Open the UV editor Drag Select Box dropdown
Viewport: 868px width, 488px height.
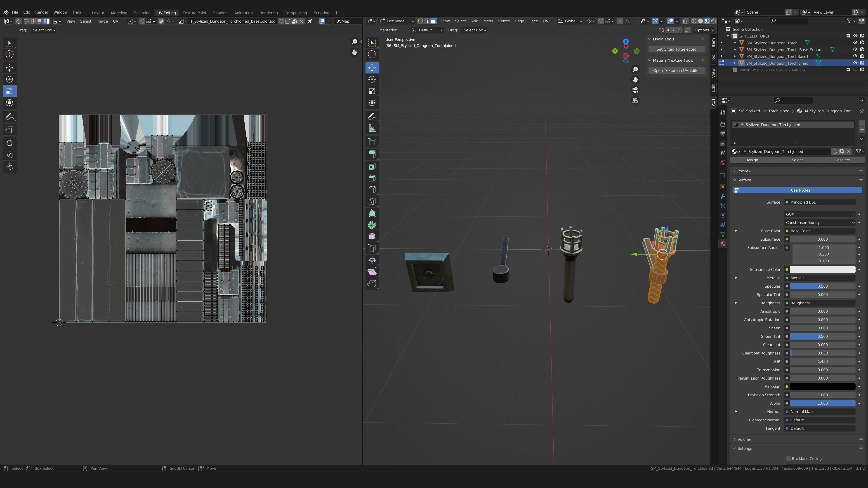(x=44, y=30)
